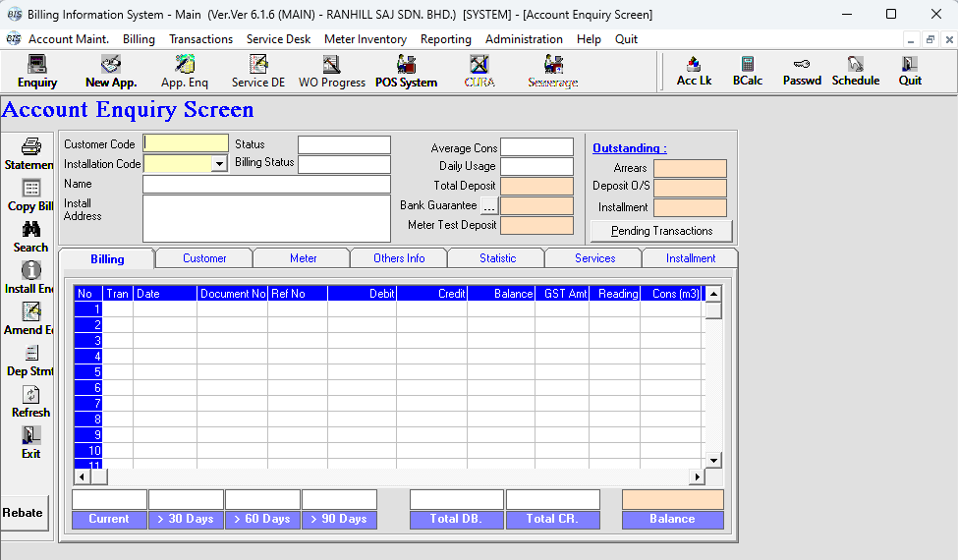Open App. Enq toolbar icon

point(185,72)
